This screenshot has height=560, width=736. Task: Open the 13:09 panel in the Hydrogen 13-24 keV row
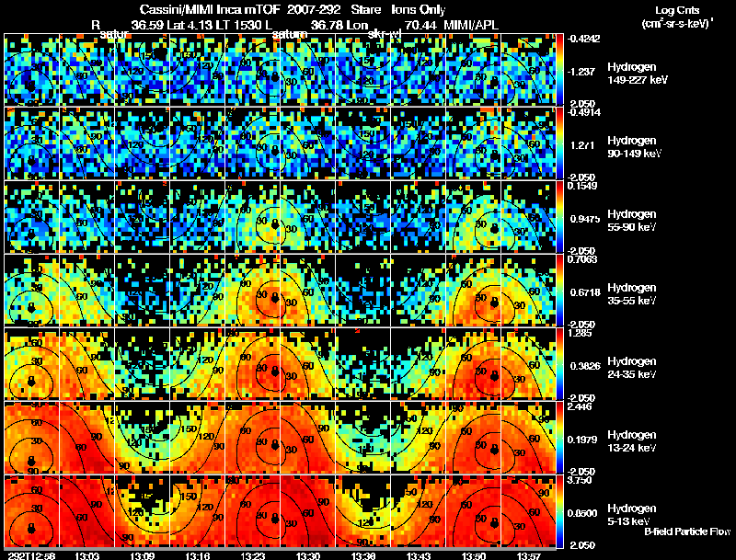click(x=143, y=438)
